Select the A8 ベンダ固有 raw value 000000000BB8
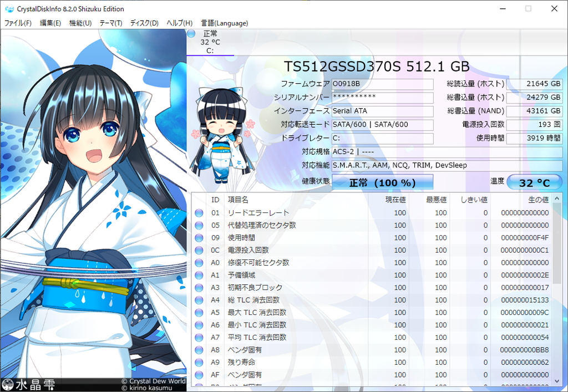This screenshot has height=392, width=568. [525, 350]
